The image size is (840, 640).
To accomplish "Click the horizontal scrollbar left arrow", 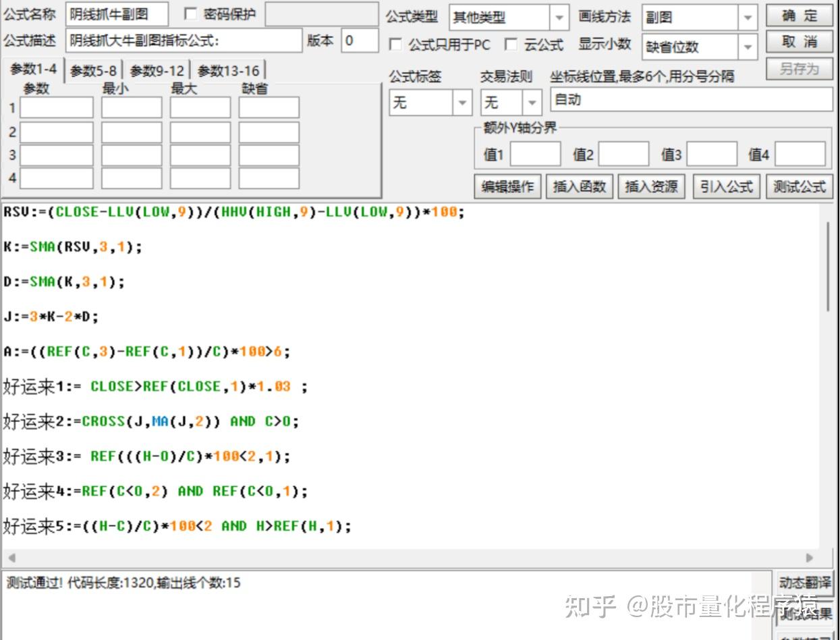I will coord(11,558).
